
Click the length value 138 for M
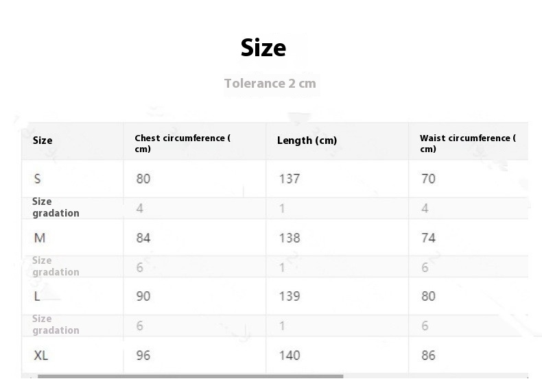[x=290, y=238]
